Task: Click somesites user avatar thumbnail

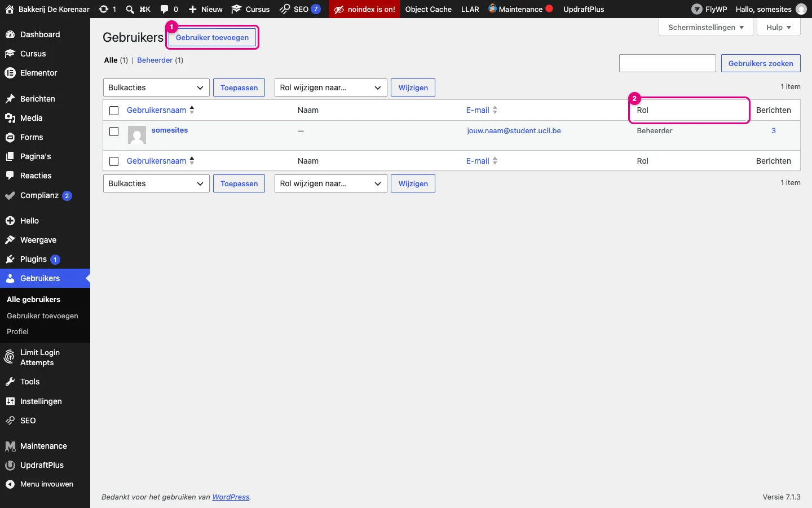Action: (137, 135)
